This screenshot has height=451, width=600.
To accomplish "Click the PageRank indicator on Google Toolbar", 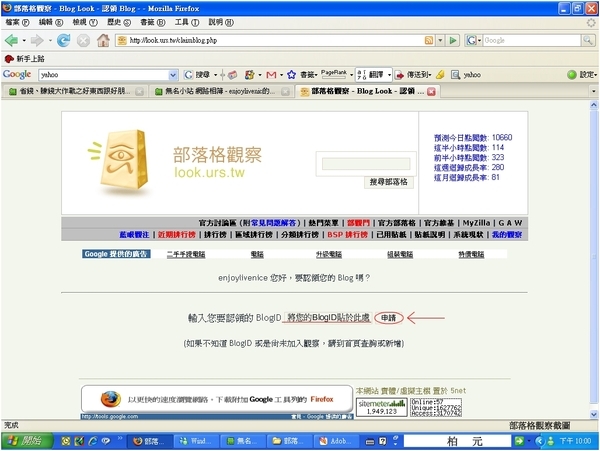I will (334, 74).
